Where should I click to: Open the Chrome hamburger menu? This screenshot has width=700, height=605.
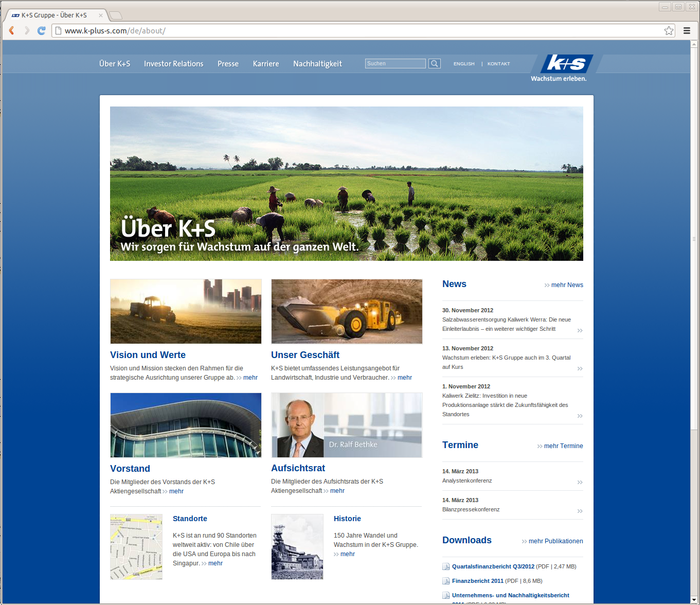click(x=687, y=31)
